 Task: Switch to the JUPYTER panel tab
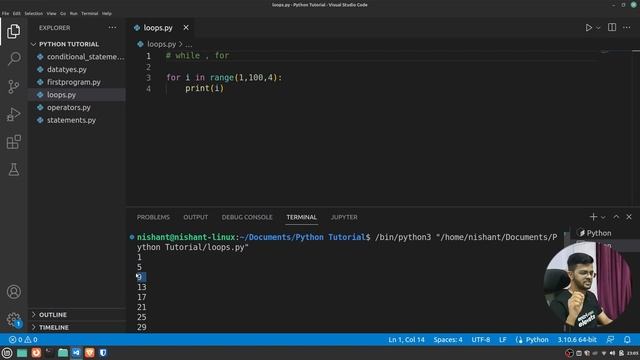pos(344,217)
